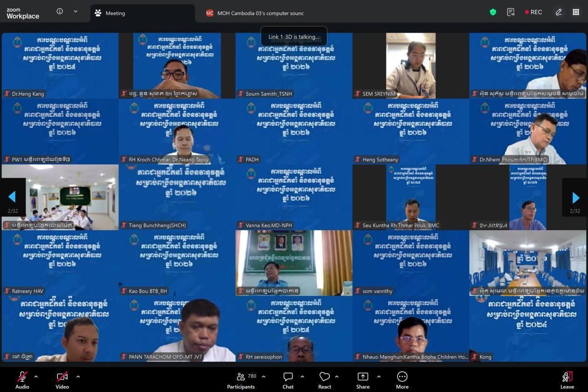Select PW1 participant tile
The height and width of the screenshot is (392, 588).
pyautogui.click(x=60, y=131)
